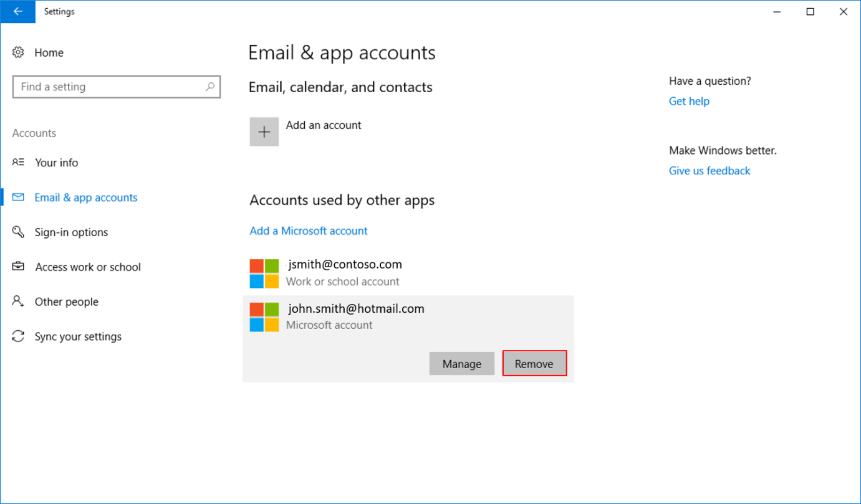Image resolution: width=861 pixels, height=504 pixels.
Task: Open Access work or school
Action: click(88, 267)
